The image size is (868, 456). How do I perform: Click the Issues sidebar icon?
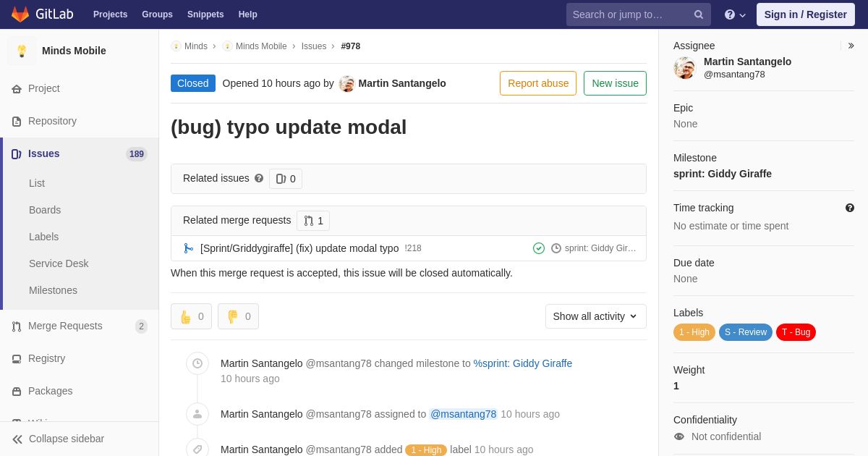coord(17,153)
